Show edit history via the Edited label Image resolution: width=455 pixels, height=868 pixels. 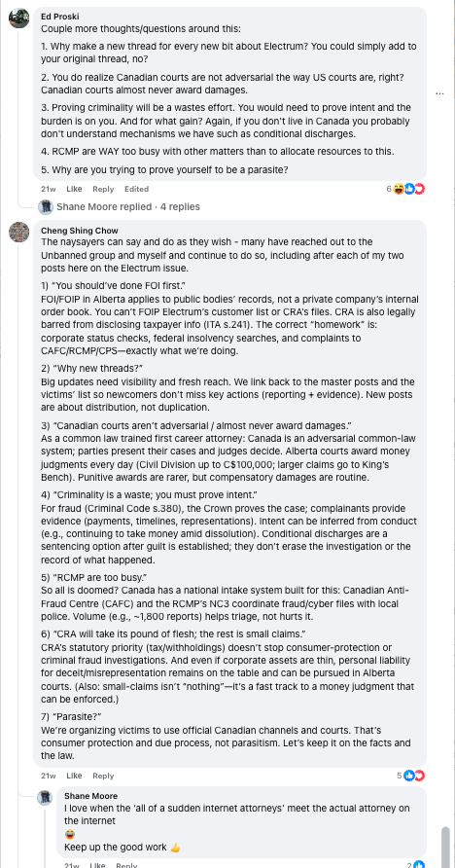coord(136,190)
